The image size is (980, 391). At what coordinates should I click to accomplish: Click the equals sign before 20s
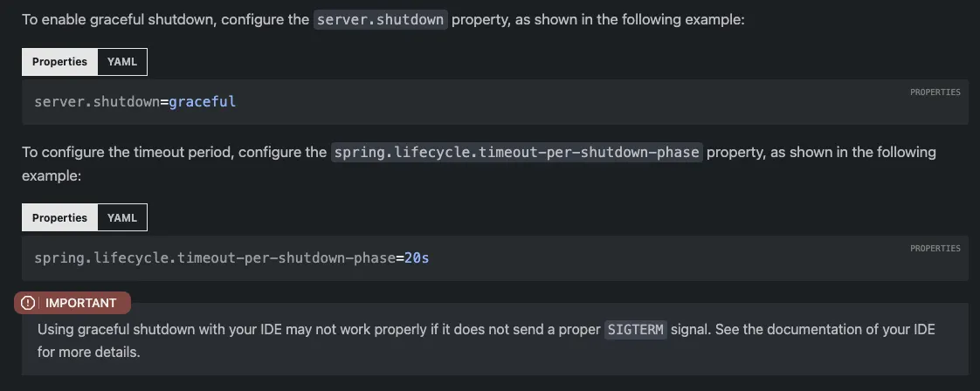pos(400,257)
